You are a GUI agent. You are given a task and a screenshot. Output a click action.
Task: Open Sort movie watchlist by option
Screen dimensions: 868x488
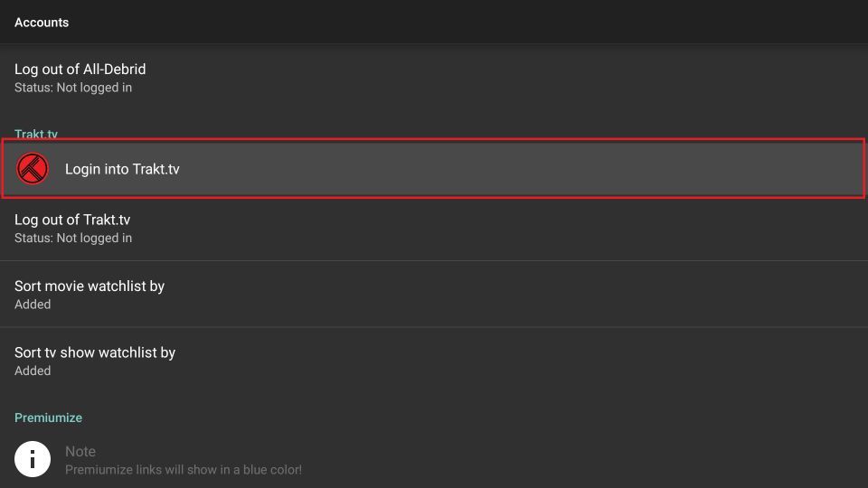click(x=433, y=295)
